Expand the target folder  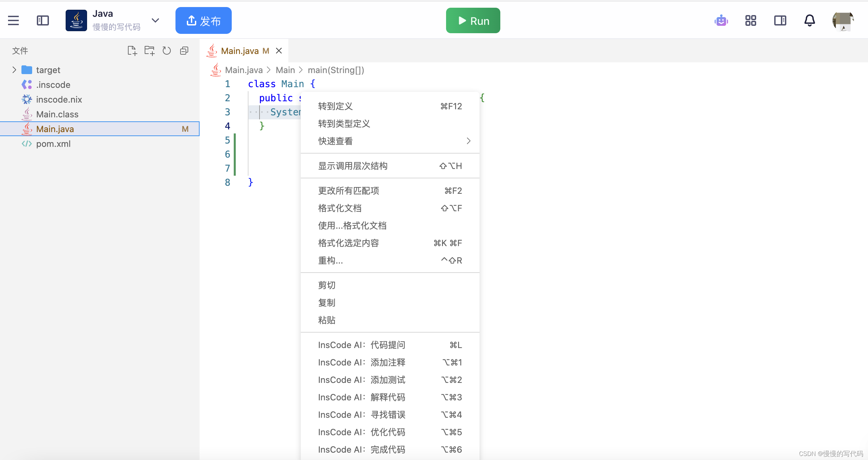point(14,70)
